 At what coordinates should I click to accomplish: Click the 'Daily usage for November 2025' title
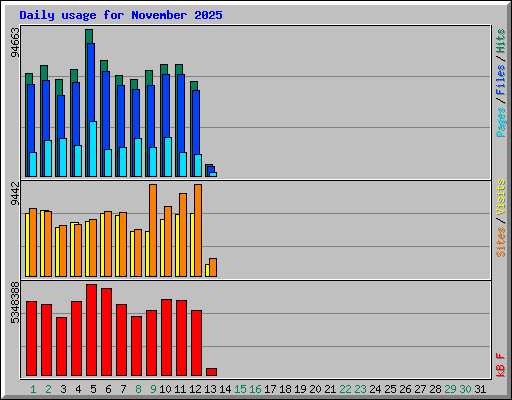[x=121, y=15]
